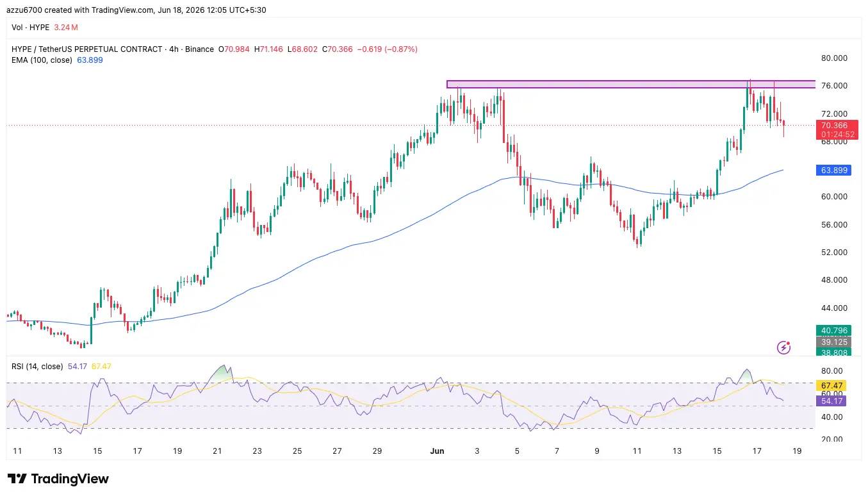
Task: Click the 44.000 price axis label
Action: pyautogui.click(x=834, y=308)
